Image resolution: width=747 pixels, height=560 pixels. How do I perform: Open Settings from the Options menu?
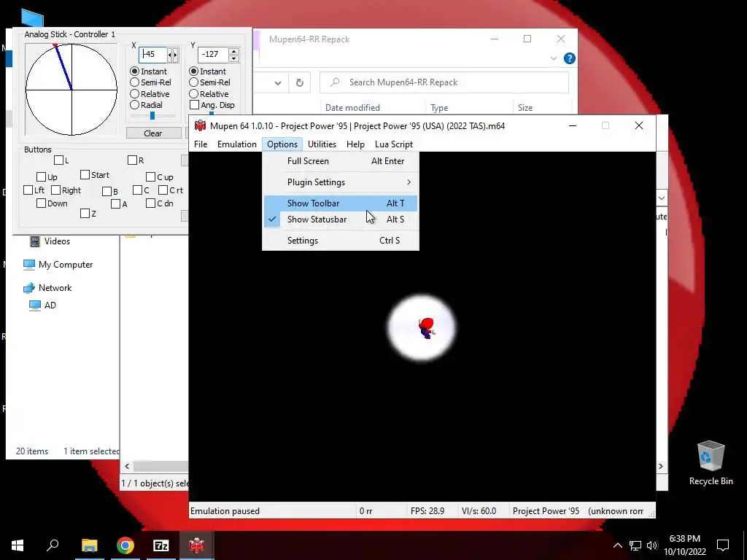[x=341, y=240]
